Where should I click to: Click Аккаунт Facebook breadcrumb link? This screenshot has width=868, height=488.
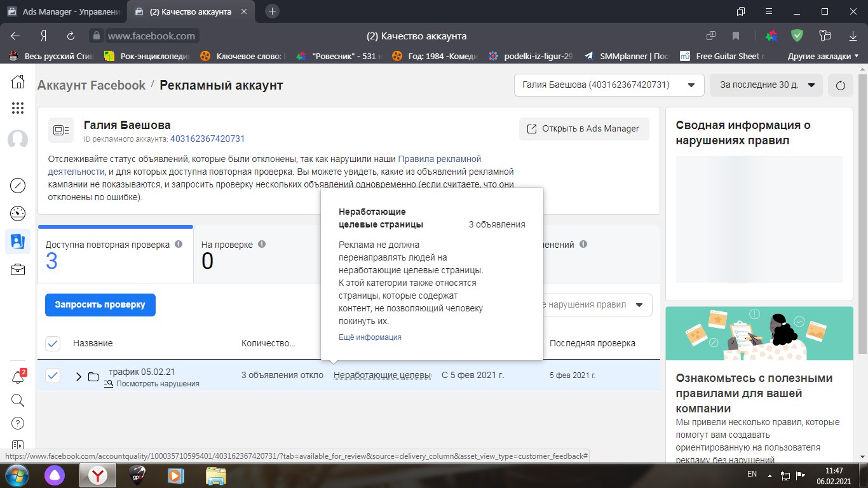point(92,85)
